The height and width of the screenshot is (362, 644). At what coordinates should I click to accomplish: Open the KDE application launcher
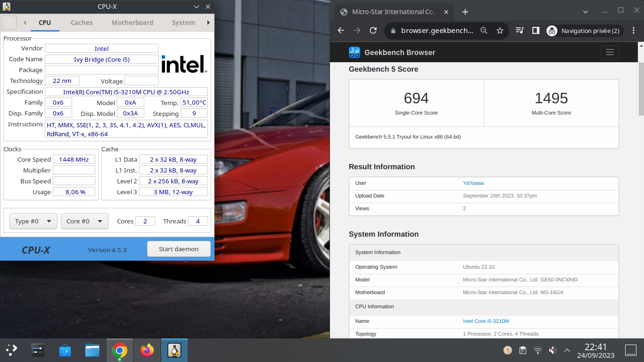click(11, 350)
